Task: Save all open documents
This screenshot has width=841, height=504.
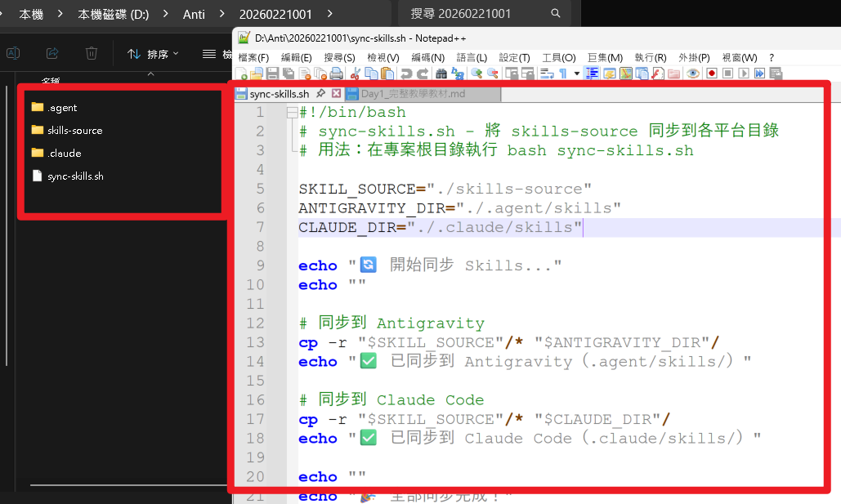Action: coord(286,73)
